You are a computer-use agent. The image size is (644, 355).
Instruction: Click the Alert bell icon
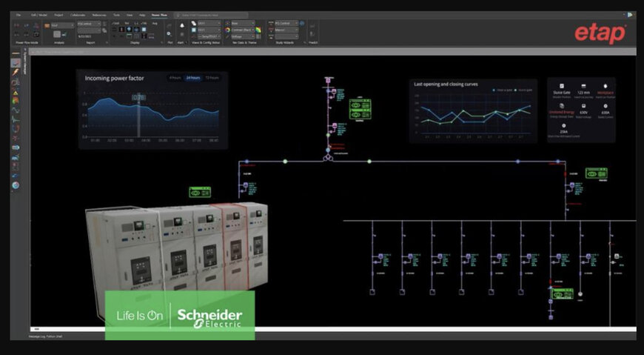pyautogui.click(x=182, y=25)
